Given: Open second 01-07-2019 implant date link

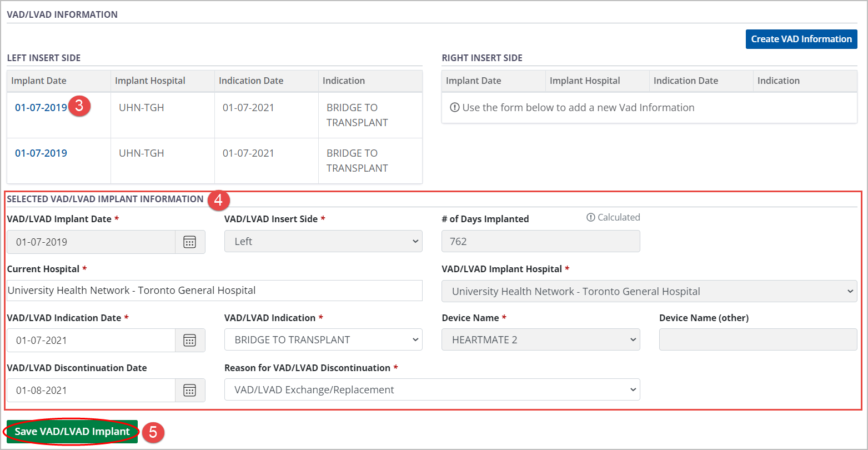Looking at the screenshot, I should (x=41, y=153).
